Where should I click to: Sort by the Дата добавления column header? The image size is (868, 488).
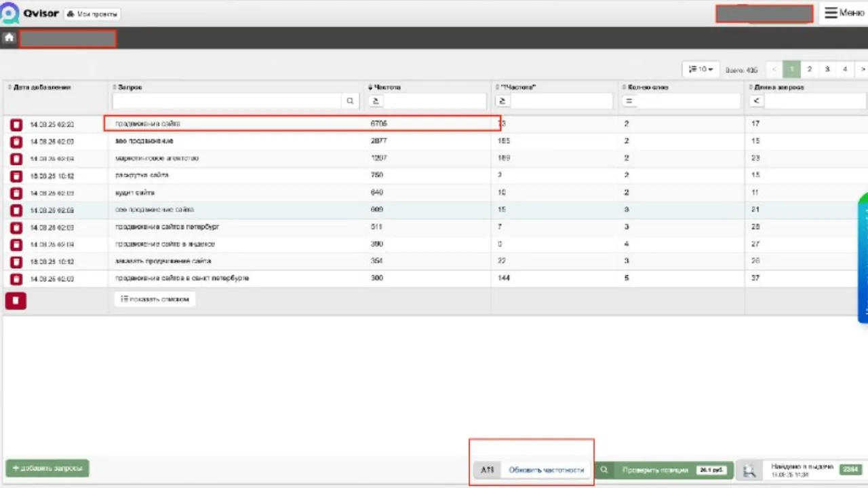pyautogui.click(x=42, y=88)
